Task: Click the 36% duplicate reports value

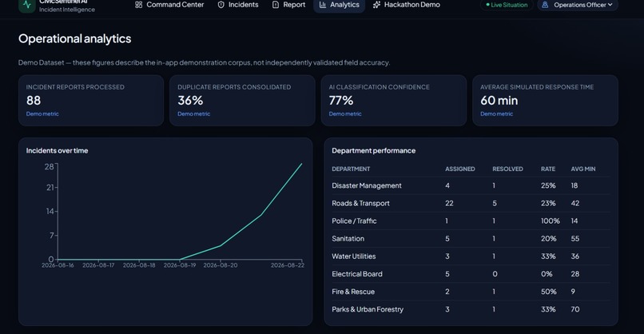Action: (x=191, y=100)
